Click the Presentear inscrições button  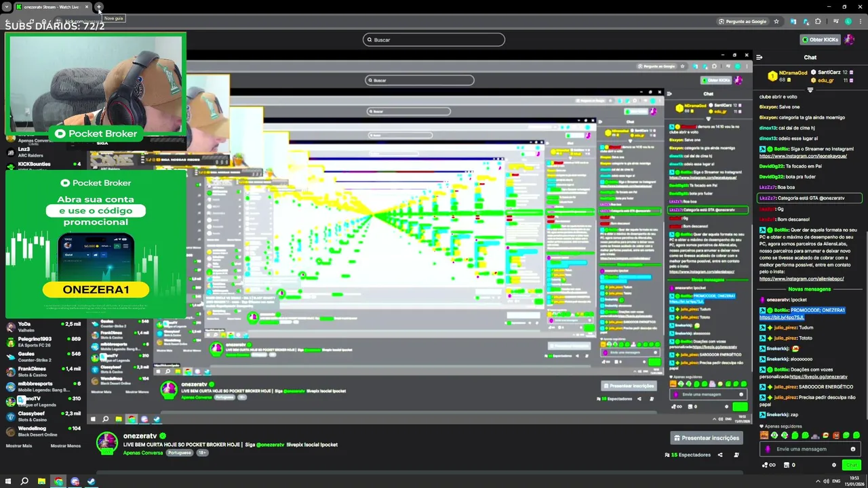pos(707,438)
